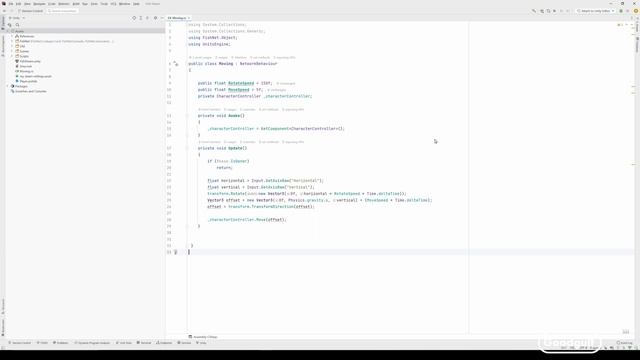Screen dimensions: 640x360
Task: Open Explorer panel settings gear
Action: [155, 18]
